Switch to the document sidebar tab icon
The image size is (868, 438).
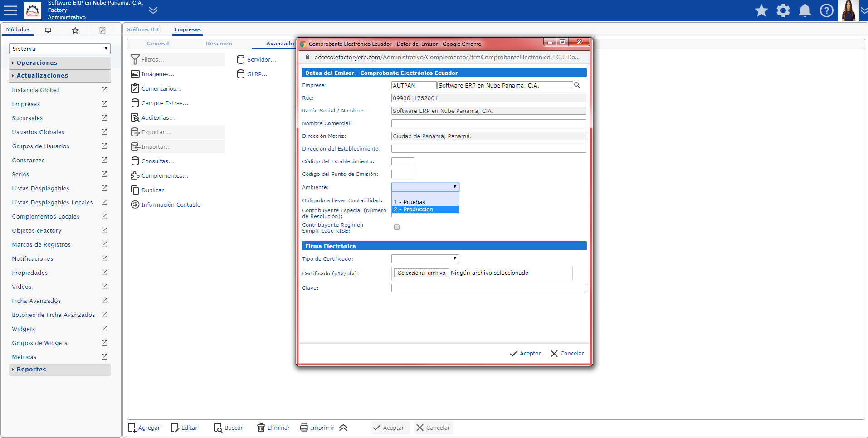tap(102, 30)
